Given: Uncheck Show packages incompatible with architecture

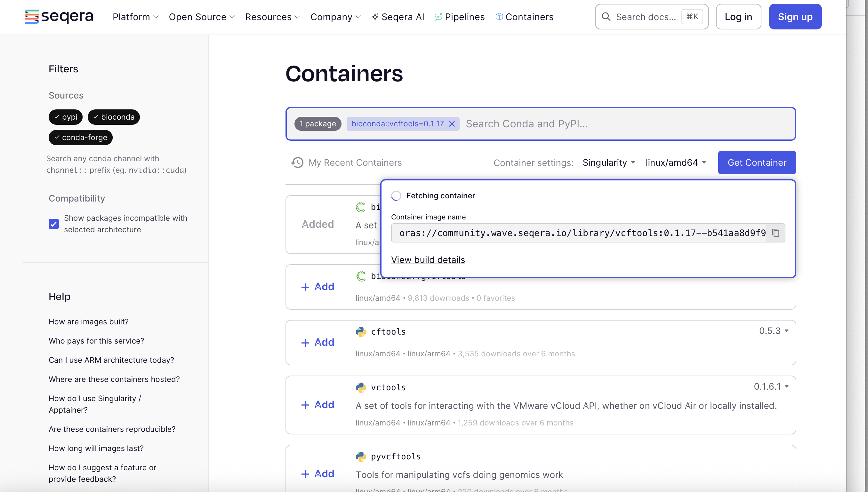Looking at the screenshot, I should click(54, 224).
